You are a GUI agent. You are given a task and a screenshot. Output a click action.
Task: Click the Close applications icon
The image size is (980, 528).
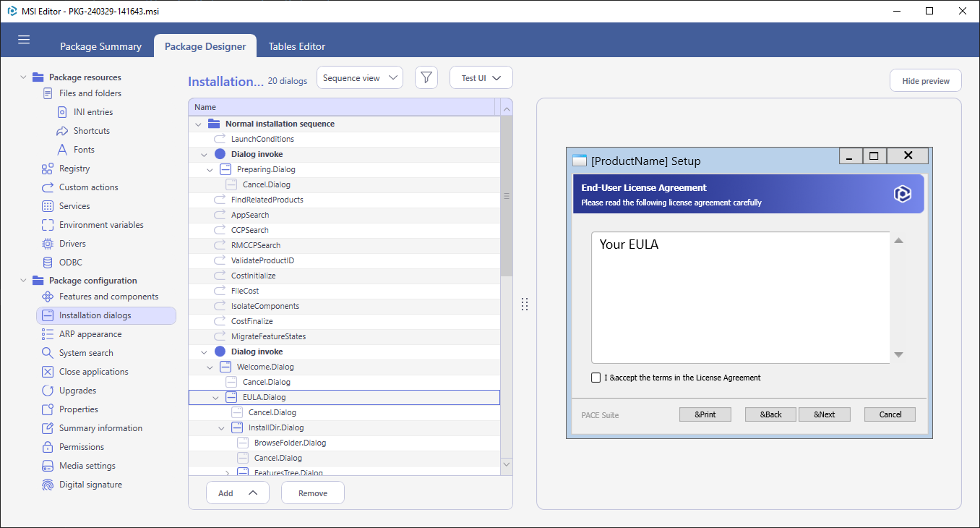48,372
